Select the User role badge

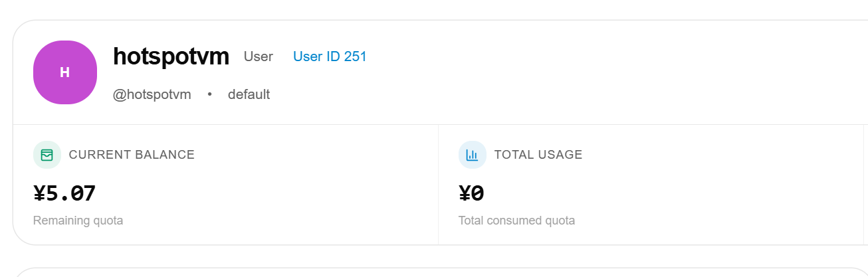point(259,56)
